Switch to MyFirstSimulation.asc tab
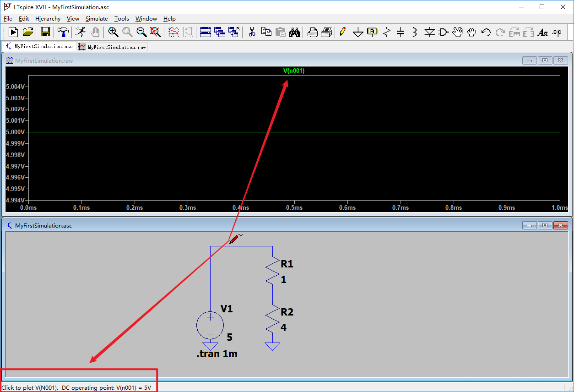Viewport: 574px width, 392px height. [x=39, y=46]
